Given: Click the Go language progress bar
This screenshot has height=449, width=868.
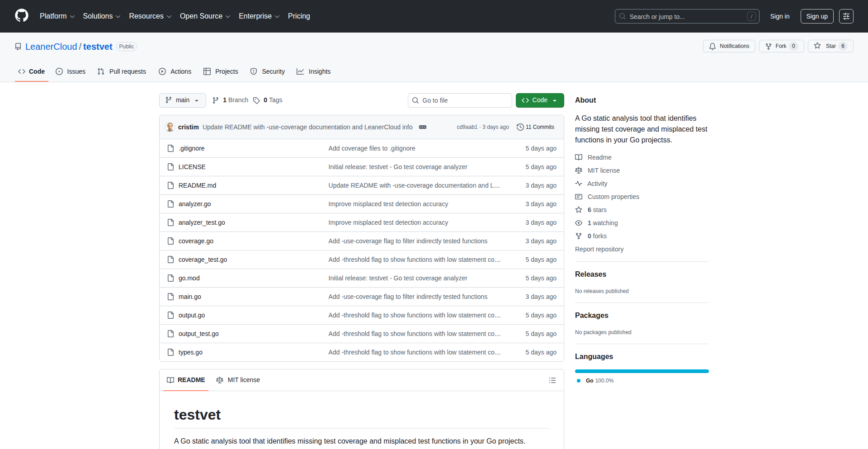Looking at the screenshot, I should 642,371.
